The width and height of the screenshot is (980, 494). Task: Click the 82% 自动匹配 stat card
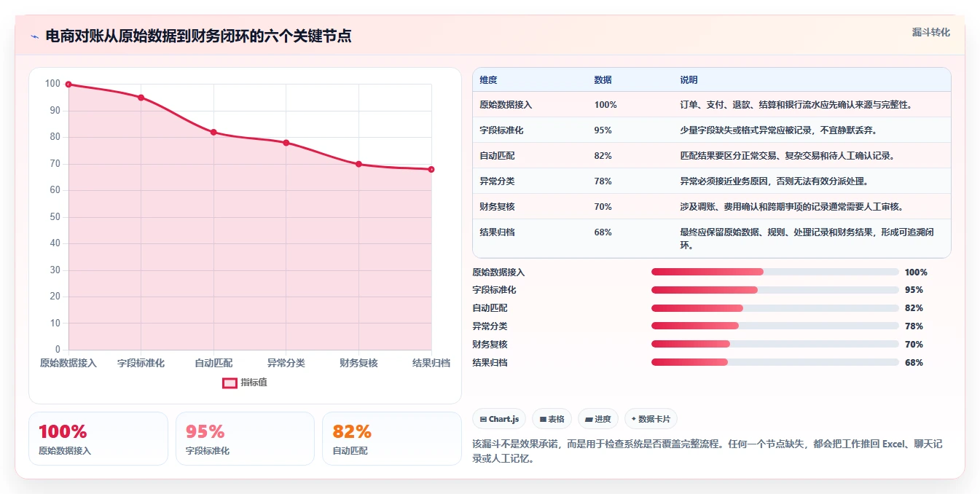click(x=391, y=439)
